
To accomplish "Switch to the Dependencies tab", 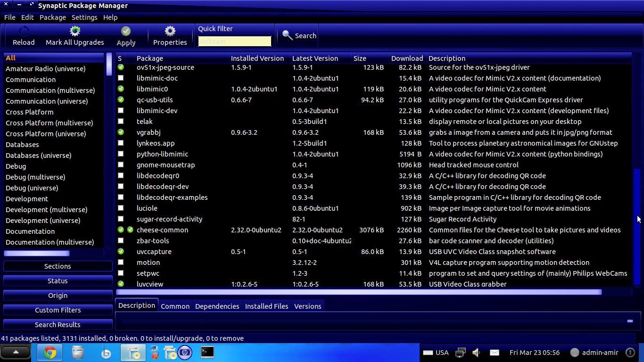I will coord(217,306).
